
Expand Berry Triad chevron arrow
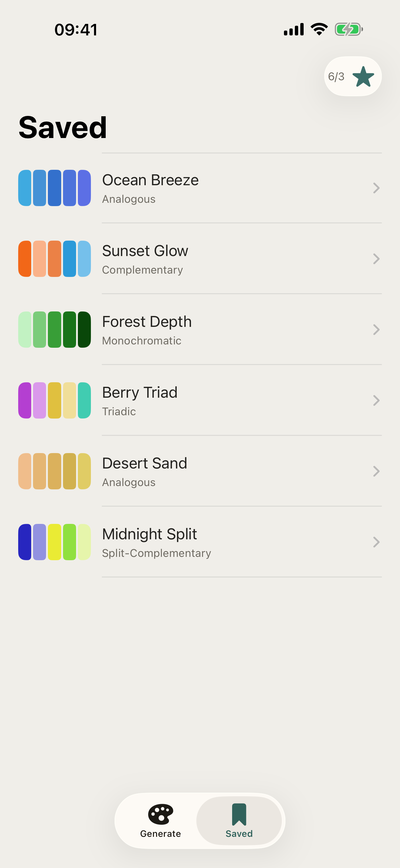(376, 400)
